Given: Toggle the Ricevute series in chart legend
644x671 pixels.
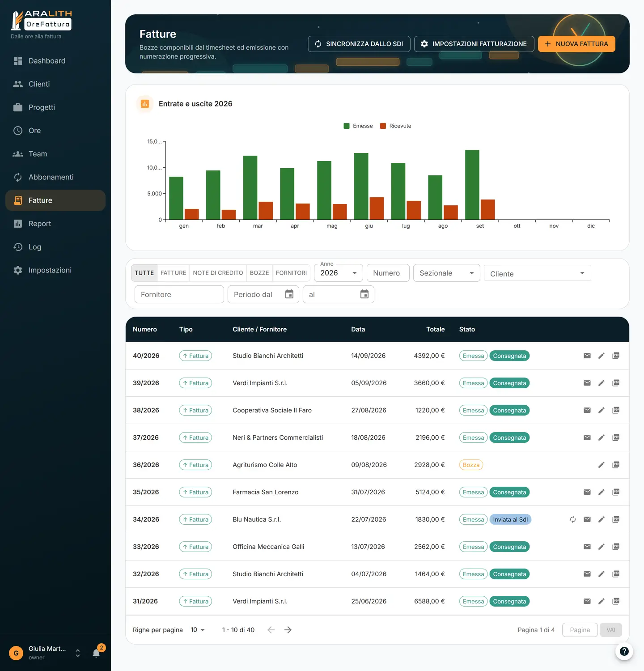Looking at the screenshot, I should click(396, 126).
